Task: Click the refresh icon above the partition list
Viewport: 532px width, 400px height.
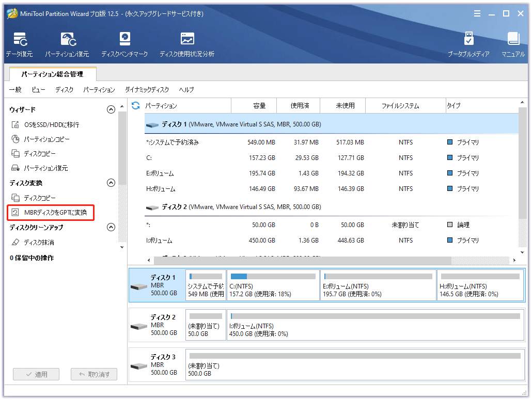Action: [135, 105]
